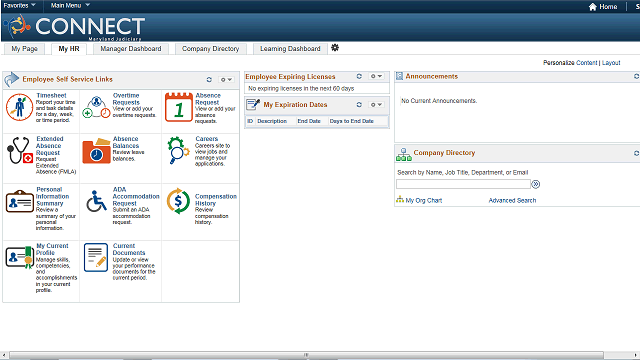Click the Compensation History link text
640x360 pixels.
coord(216,200)
